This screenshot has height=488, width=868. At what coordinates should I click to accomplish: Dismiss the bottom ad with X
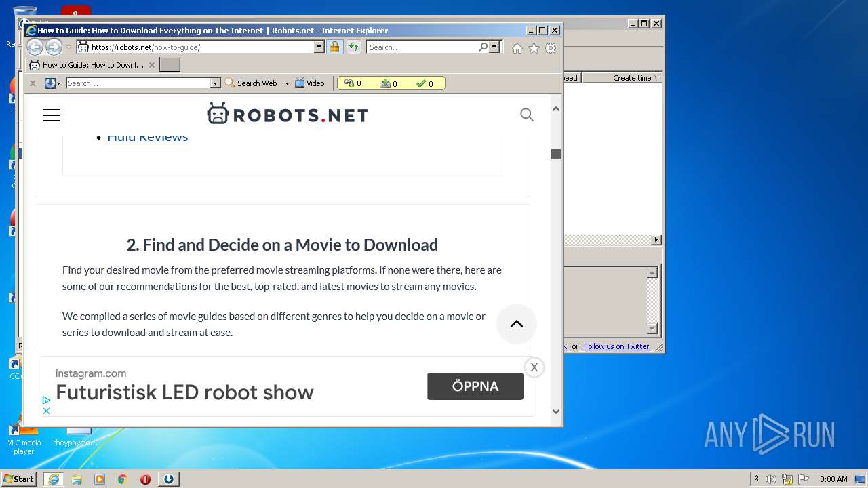pos(534,367)
